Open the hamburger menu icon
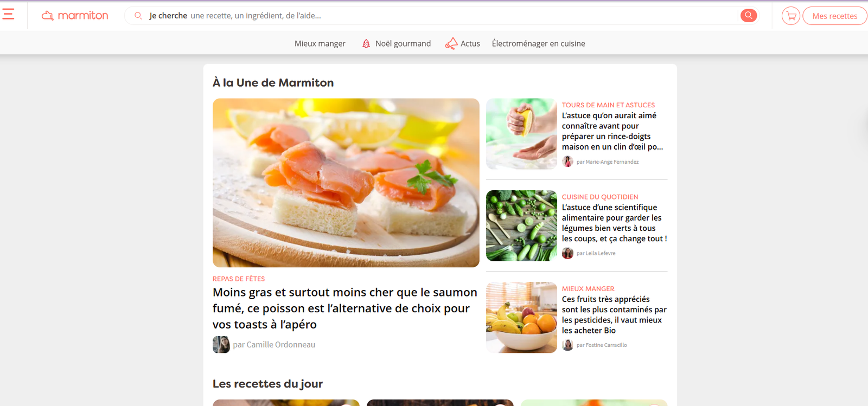 (x=8, y=14)
